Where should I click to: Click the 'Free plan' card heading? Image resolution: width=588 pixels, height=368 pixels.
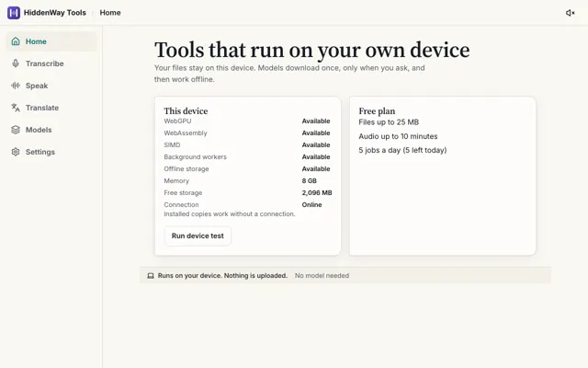(x=377, y=111)
